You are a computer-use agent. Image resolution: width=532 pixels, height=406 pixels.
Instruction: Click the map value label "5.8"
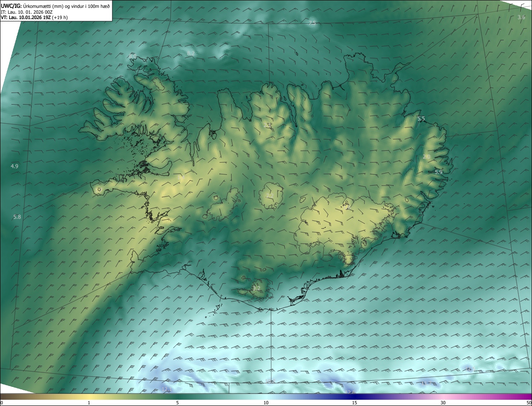pyautogui.click(x=17, y=217)
